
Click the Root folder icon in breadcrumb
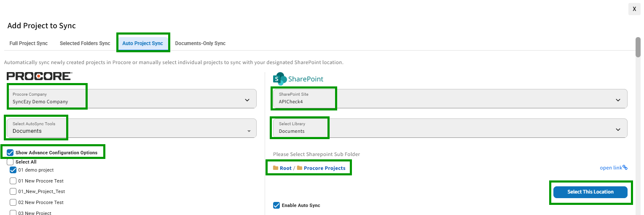276,168
